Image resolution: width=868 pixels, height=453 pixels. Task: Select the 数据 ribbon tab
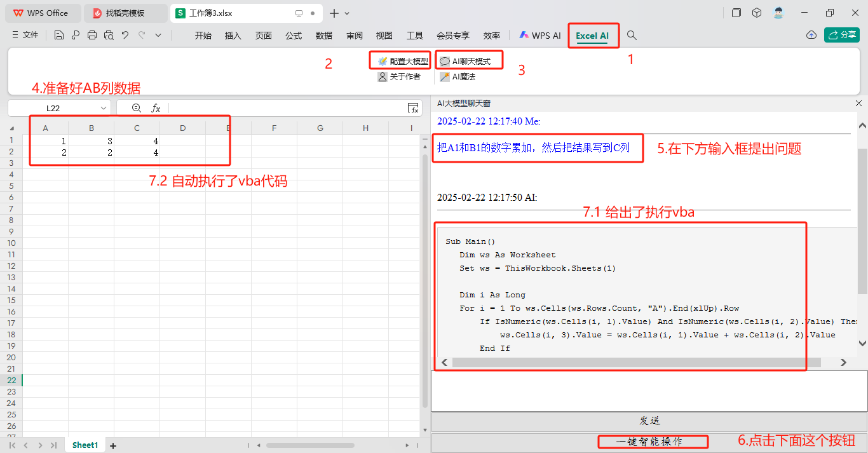324,36
